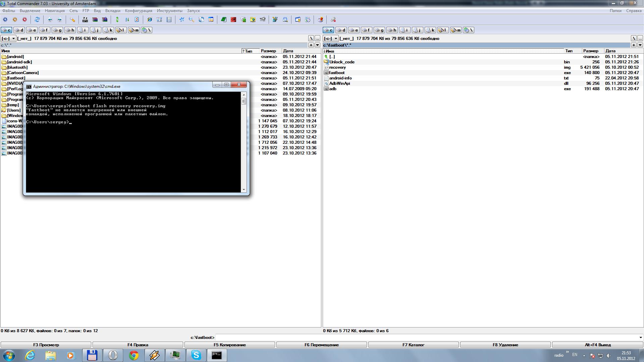Select drive l in right panel drive bar

(443, 30)
